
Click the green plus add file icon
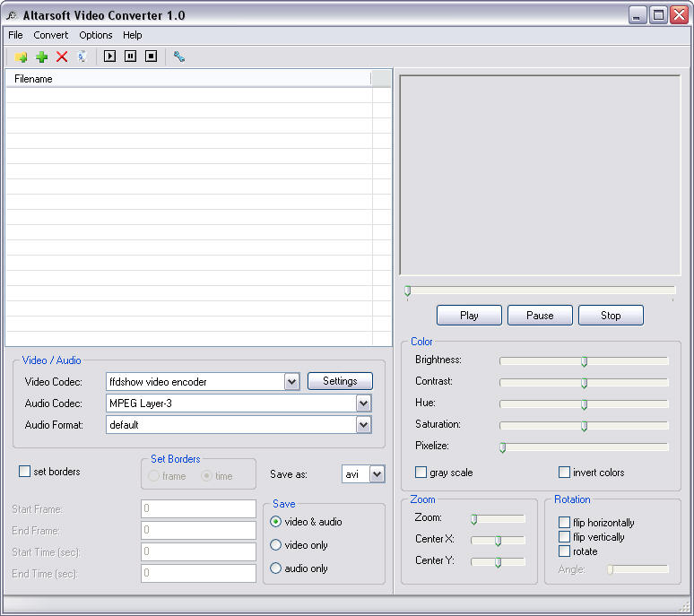click(x=41, y=56)
